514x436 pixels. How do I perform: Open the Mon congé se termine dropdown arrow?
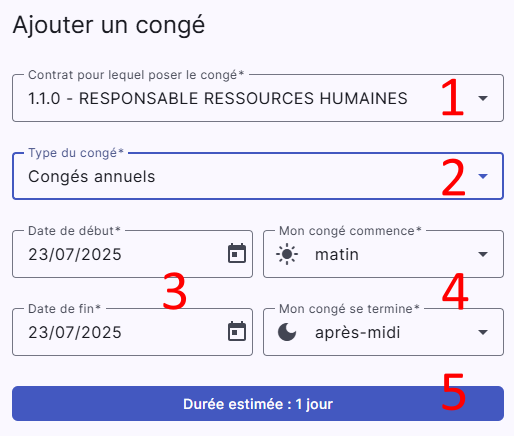(483, 332)
